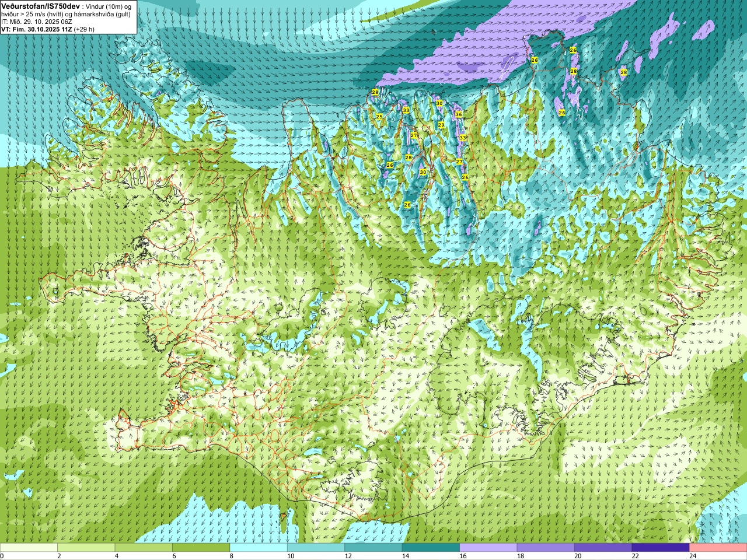Click the legend scale number 24
Screen dimensions: 747x560
coord(693,556)
